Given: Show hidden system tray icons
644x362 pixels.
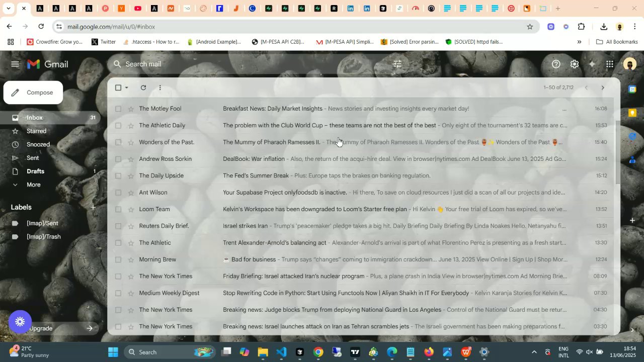Looking at the screenshot, I should (534, 352).
